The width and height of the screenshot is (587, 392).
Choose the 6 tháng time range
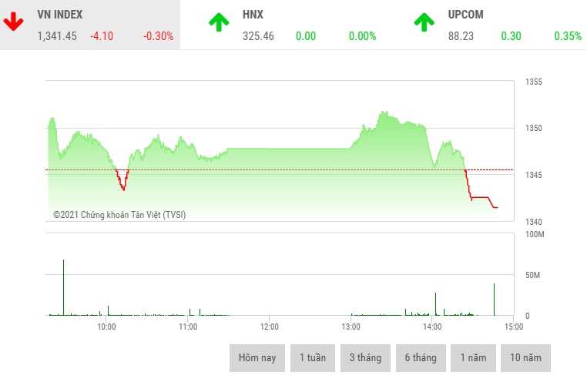(421, 357)
